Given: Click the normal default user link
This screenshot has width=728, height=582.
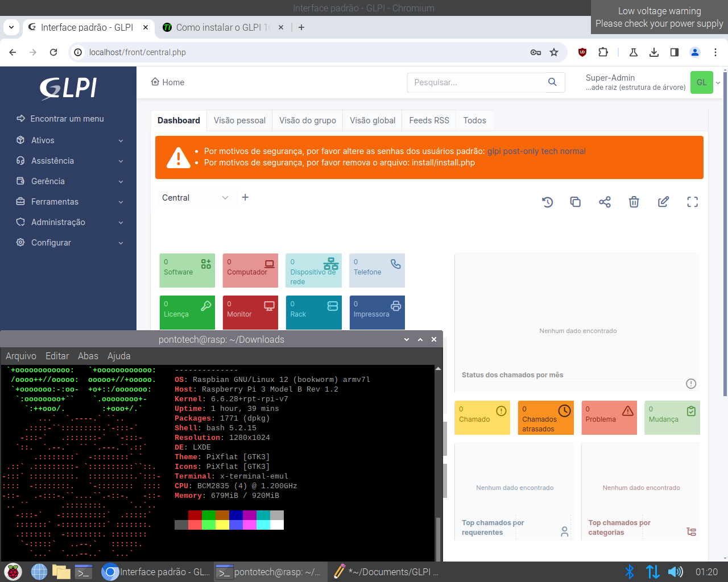Looking at the screenshot, I should pyautogui.click(x=573, y=151).
